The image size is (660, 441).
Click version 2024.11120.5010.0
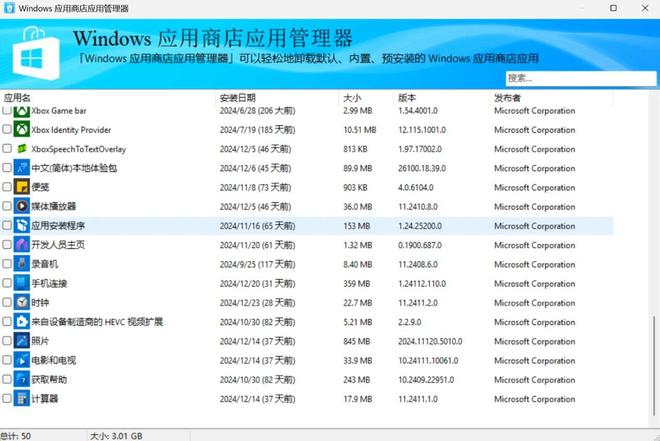click(430, 341)
